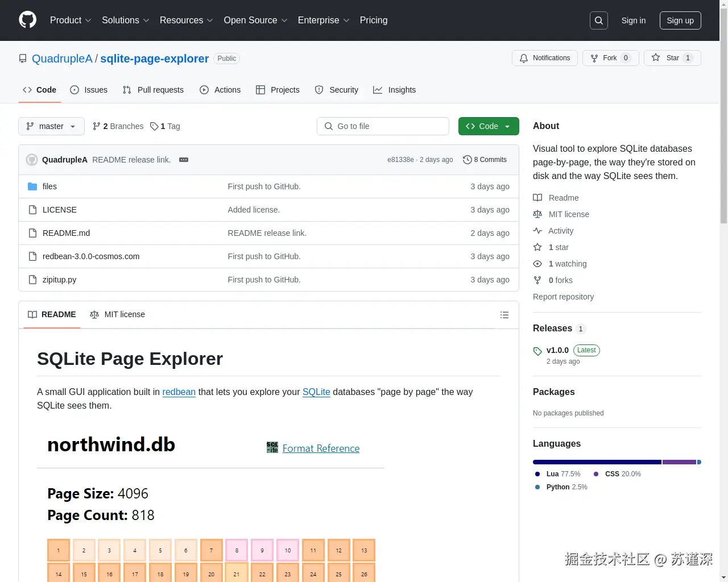Open the master branch selector
Image resolution: width=728 pixels, height=582 pixels.
click(x=51, y=126)
